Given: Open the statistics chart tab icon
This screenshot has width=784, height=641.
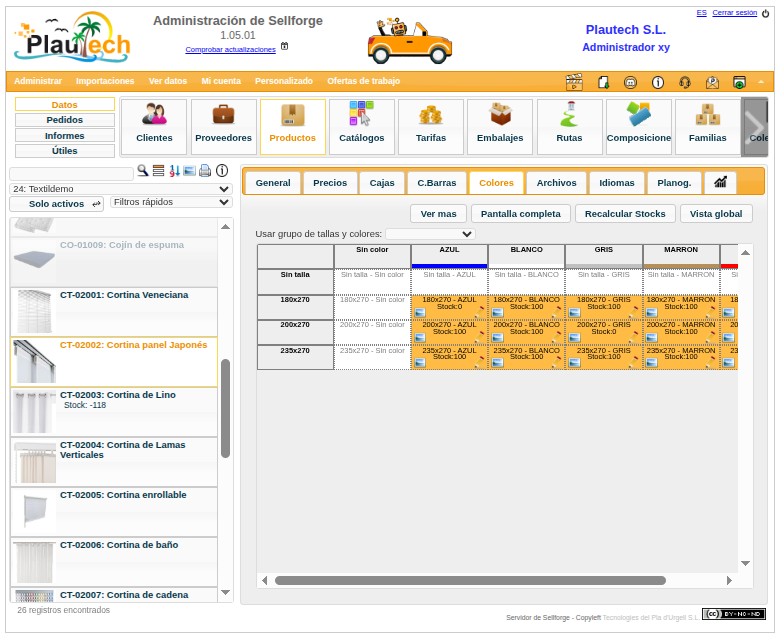Looking at the screenshot, I should [720, 182].
